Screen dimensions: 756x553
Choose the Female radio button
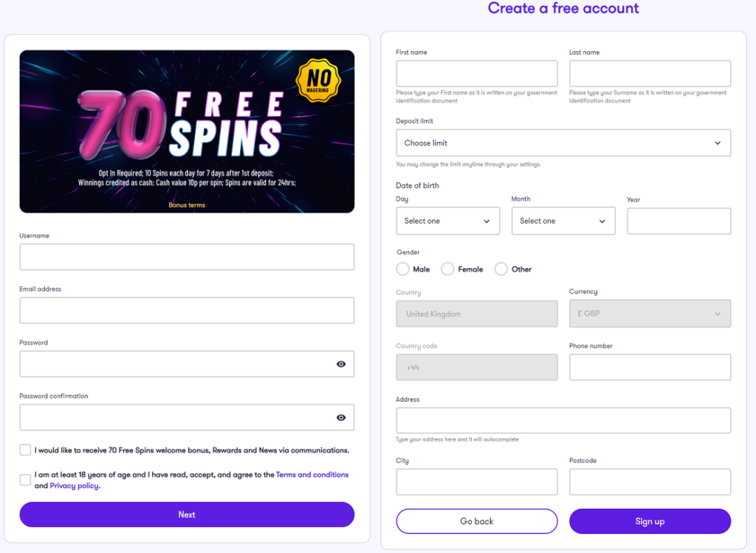click(x=447, y=269)
